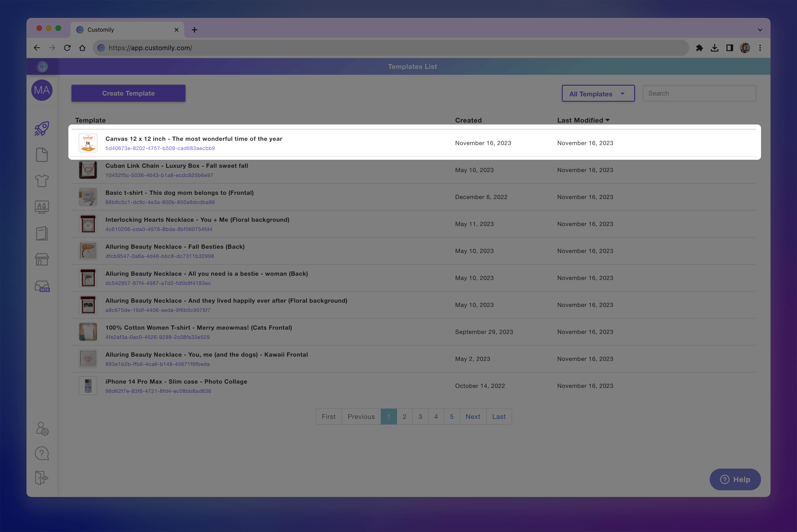The width and height of the screenshot is (797, 532).
Task: Expand the All Templates dropdown
Action: 598,94
